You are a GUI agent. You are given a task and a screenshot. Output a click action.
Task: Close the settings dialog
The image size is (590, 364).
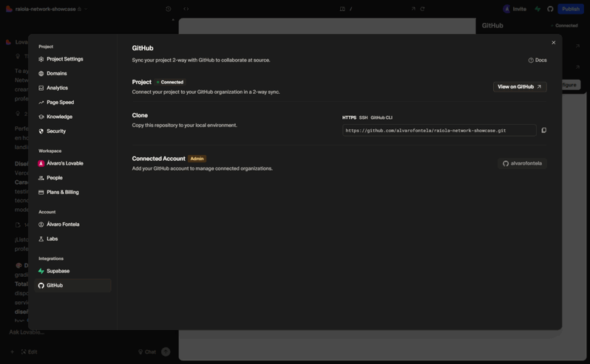tap(554, 42)
